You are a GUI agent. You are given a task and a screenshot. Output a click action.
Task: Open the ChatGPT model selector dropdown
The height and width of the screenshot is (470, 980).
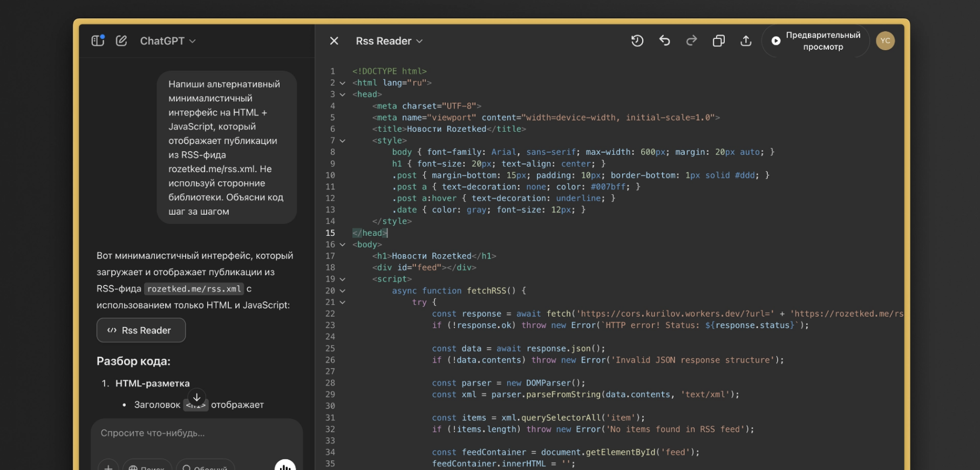click(168, 41)
